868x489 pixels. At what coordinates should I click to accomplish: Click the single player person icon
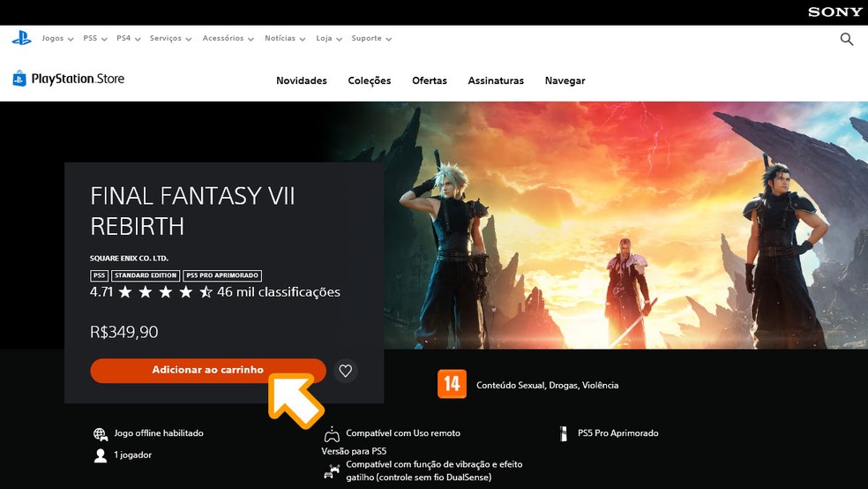[101, 455]
